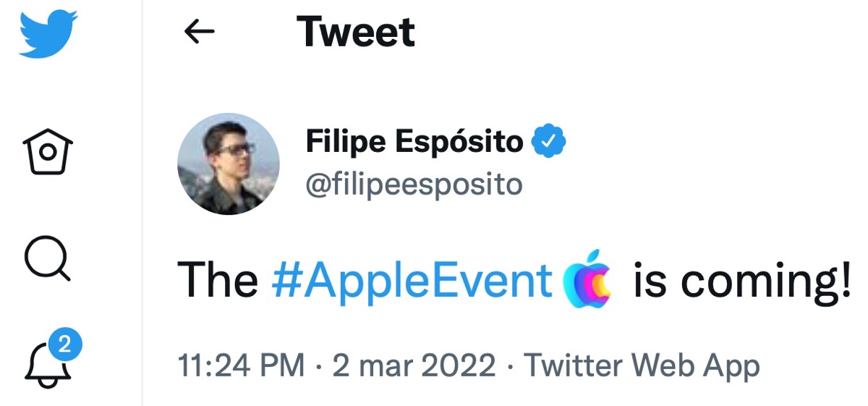Open the Explore search icon
The image size is (868, 406).
coord(47,259)
